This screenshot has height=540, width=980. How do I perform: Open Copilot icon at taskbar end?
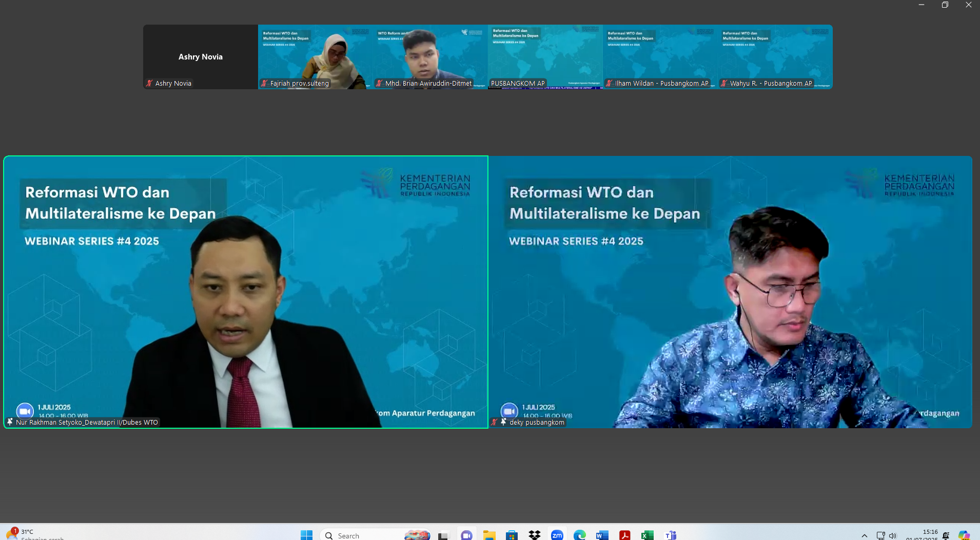tap(964, 535)
